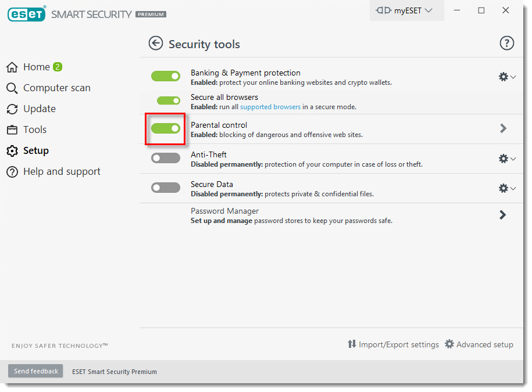This screenshot has width=532, height=392.
Task: Expand the myESET dropdown
Action: (406, 10)
